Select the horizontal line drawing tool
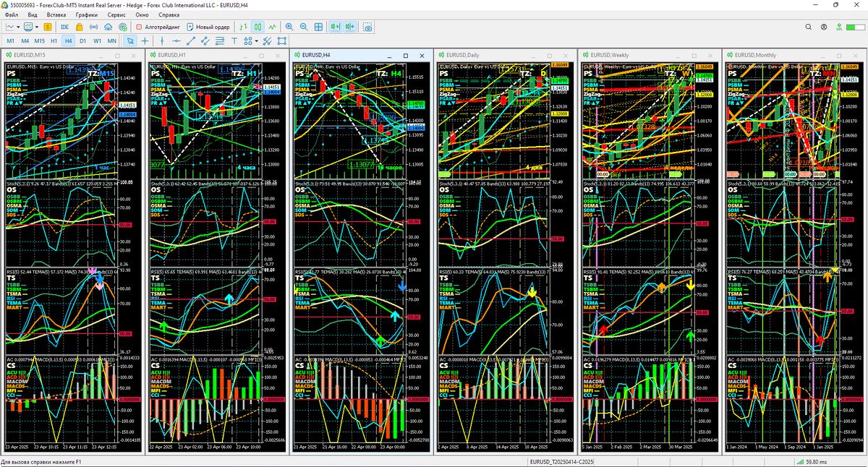The width and height of the screenshot is (868, 467). [x=176, y=41]
